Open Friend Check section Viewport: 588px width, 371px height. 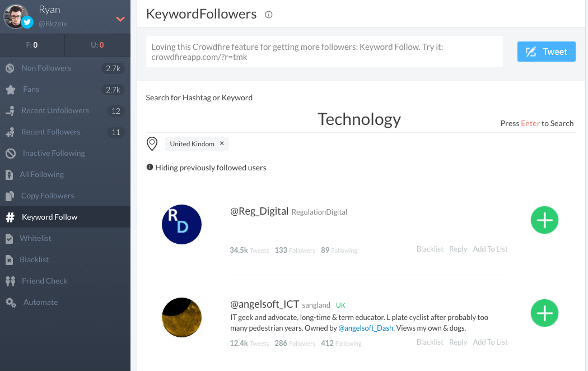click(66, 281)
